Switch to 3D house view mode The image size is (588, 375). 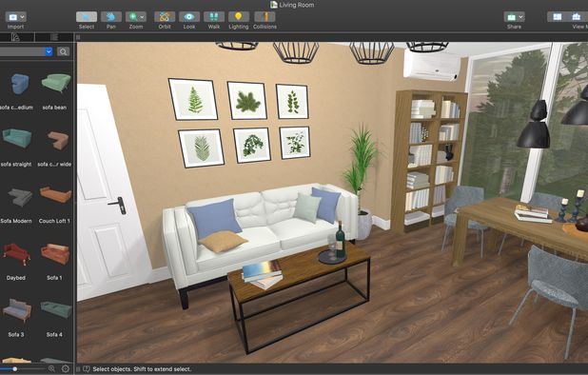(x=577, y=17)
